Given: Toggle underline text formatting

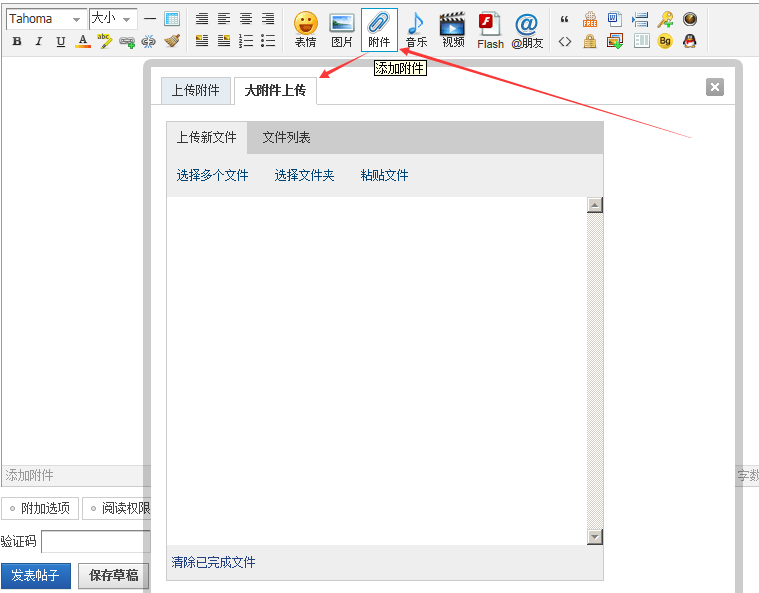Looking at the screenshot, I should 61,41.
